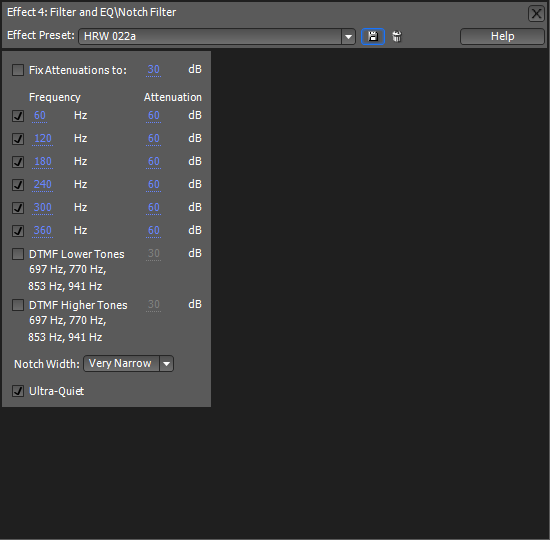Toggle the 180 Hz notch checkbox
This screenshot has height=540, width=550.
click(18, 162)
